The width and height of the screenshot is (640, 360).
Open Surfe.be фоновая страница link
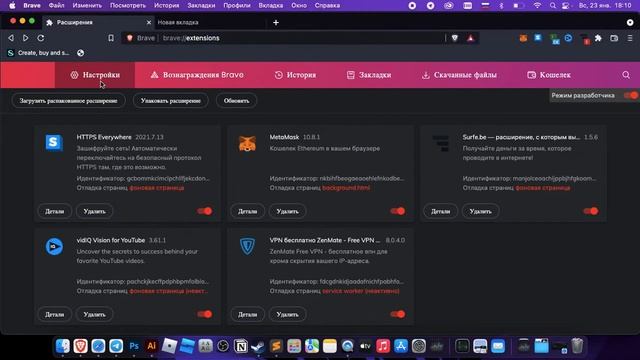(x=543, y=188)
